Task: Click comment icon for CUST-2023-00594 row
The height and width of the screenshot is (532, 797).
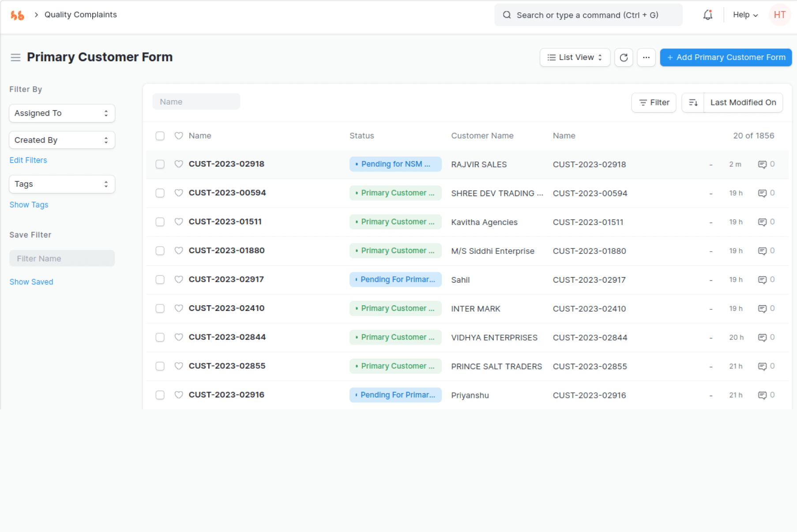Action: [762, 193]
